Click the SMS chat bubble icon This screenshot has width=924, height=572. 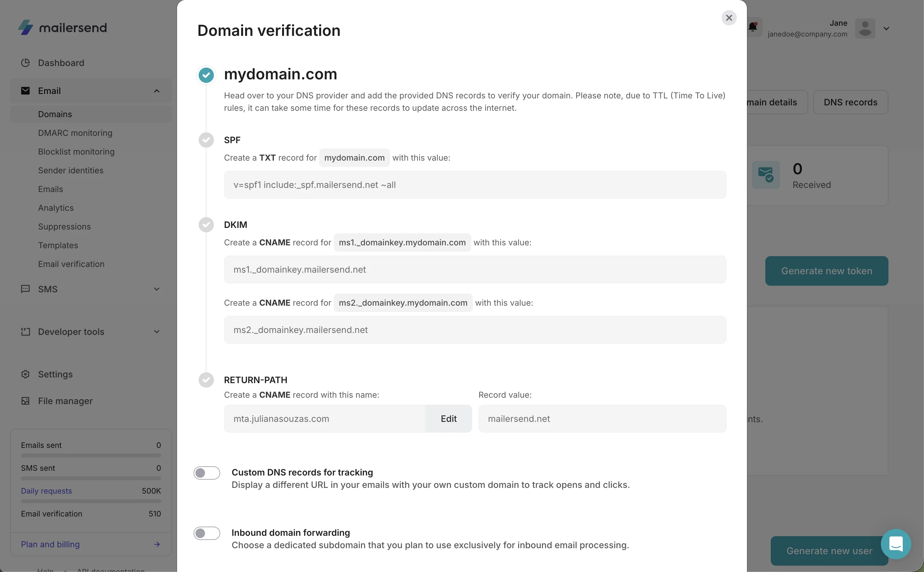coord(25,289)
